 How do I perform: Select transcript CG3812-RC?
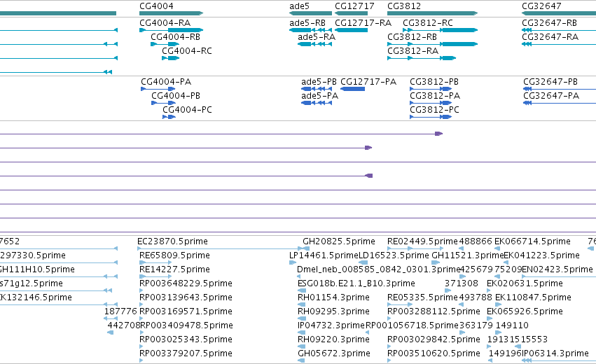428,23
